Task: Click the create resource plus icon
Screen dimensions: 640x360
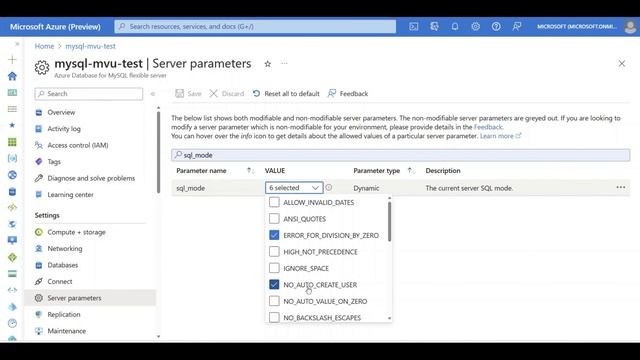Action: (12, 60)
